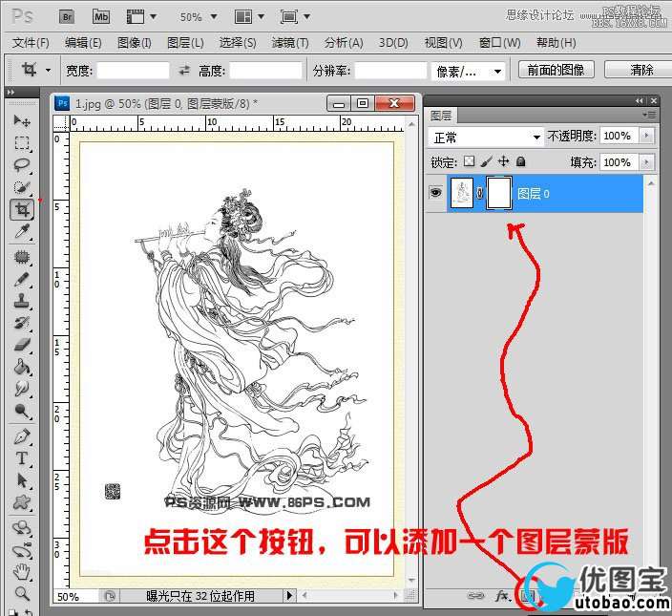The image size is (672, 616).
Task: Open the 编辑(E) menu
Action: tap(83, 42)
